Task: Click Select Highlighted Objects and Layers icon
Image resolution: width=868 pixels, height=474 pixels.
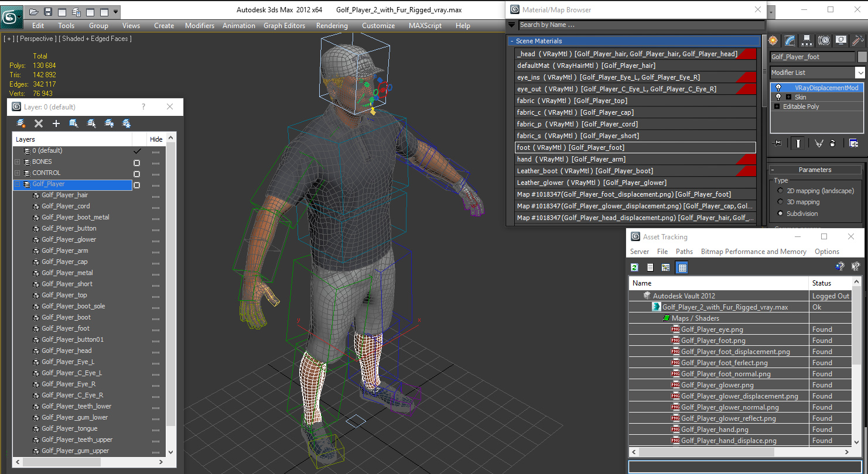Action: 74,123
